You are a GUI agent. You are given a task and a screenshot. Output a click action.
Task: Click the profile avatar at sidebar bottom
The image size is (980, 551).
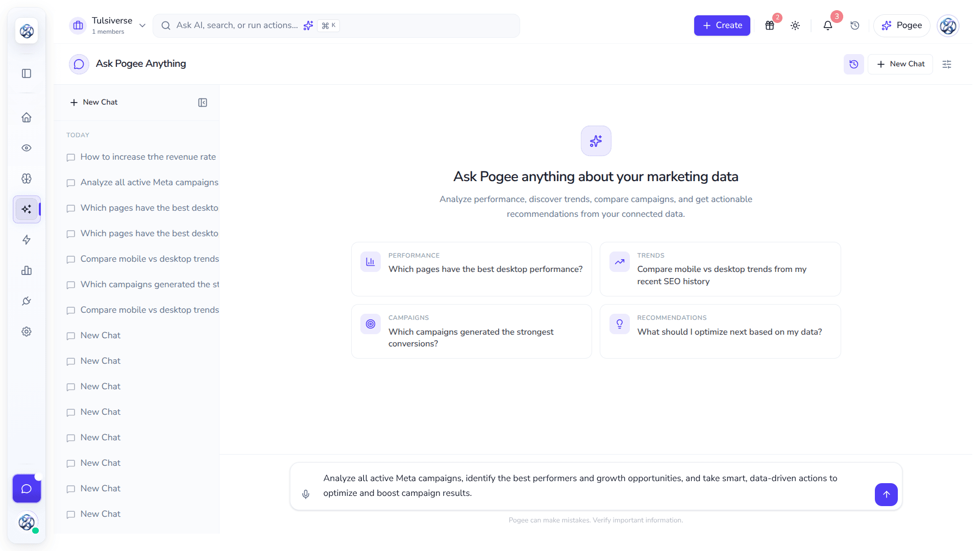tap(27, 522)
